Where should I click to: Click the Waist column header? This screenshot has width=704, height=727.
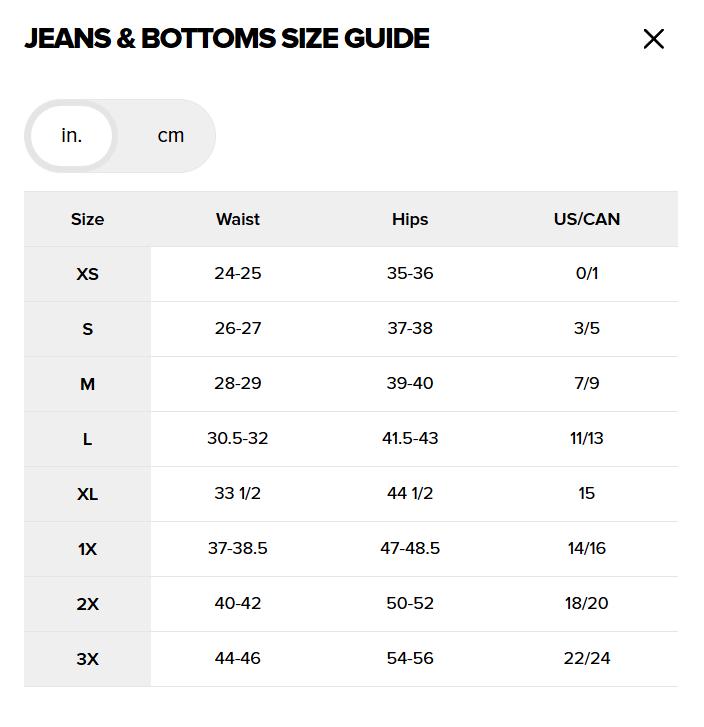point(237,219)
